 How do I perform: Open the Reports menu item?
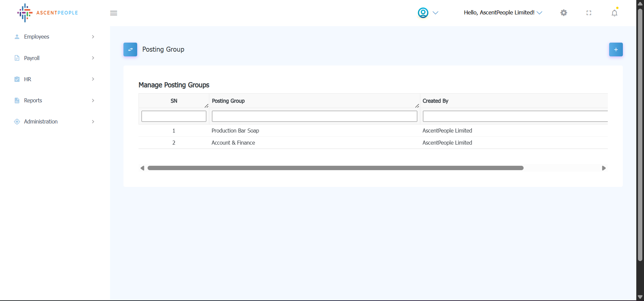click(x=33, y=100)
